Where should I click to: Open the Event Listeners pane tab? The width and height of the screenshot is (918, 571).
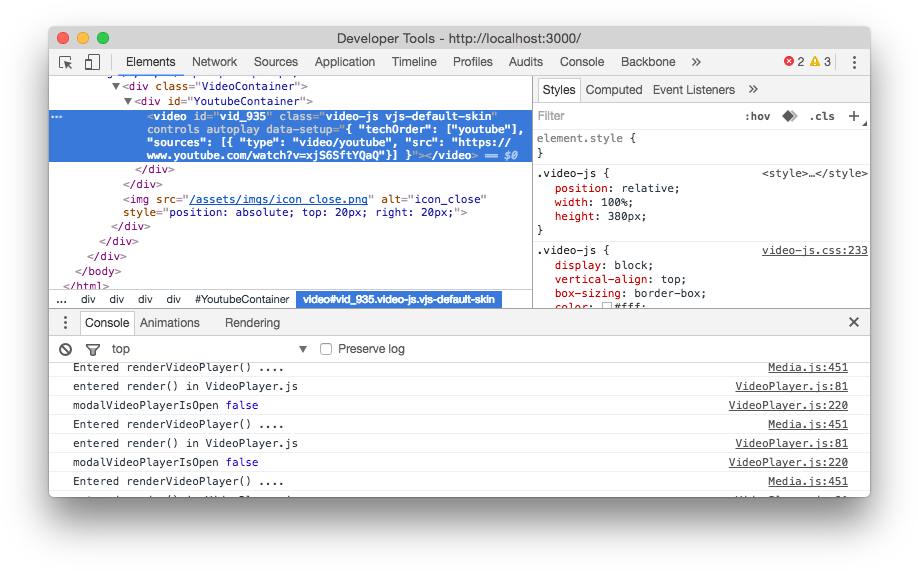pyautogui.click(x=693, y=90)
